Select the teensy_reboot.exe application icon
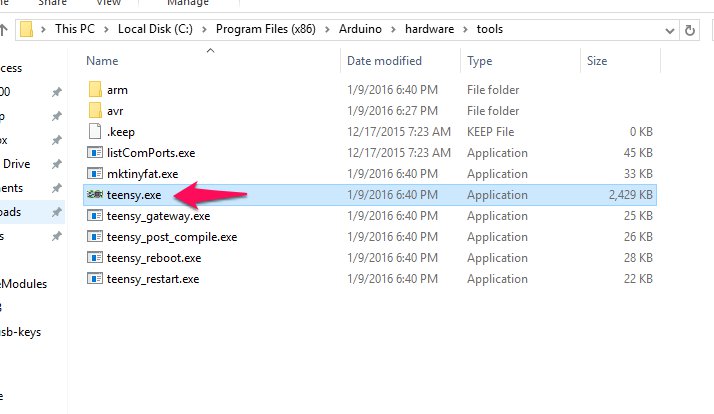The height and width of the screenshot is (414, 714). click(95, 257)
